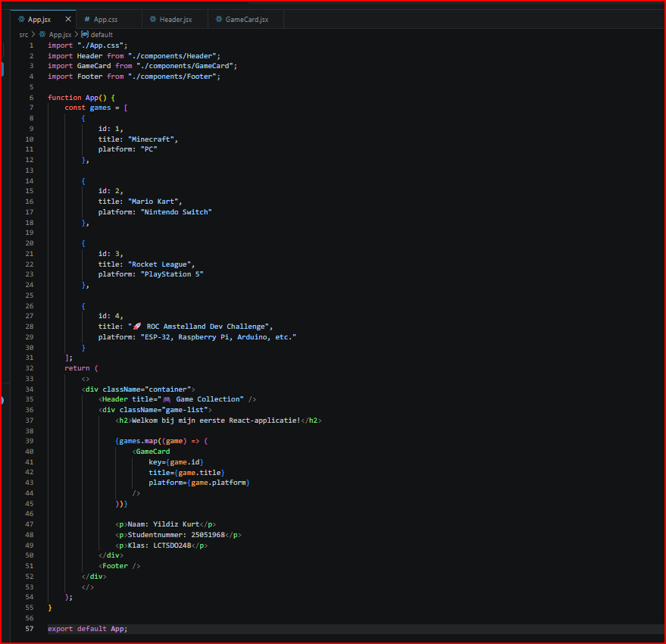Click line number 32 in the gutter
Viewport: 666px width, 644px height.
point(30,368)
